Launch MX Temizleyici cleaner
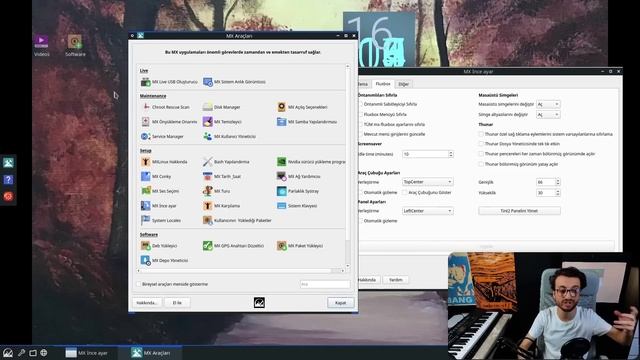640x360 pixels. click(222, 122)
